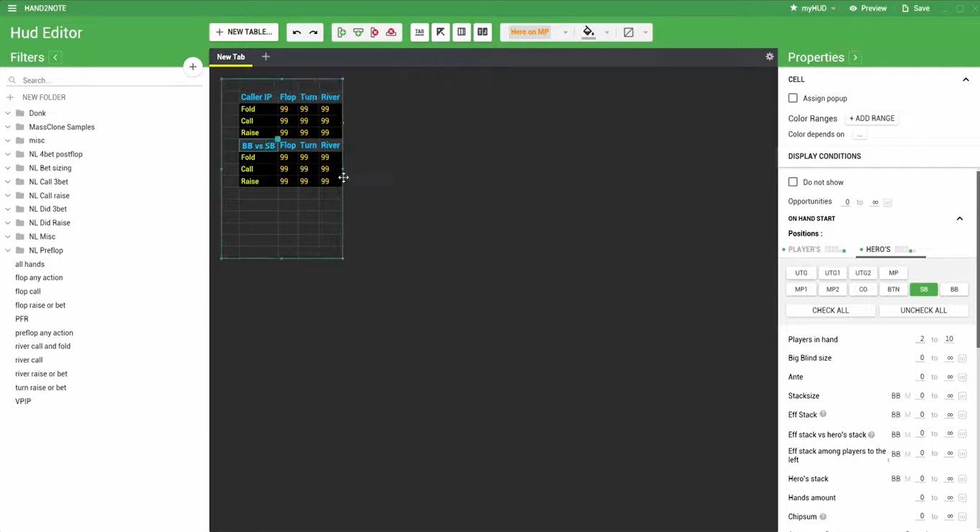This screenshot has height=532, width=980.
Task: Select the flop raise or bet filter
Action: [40, 305]
